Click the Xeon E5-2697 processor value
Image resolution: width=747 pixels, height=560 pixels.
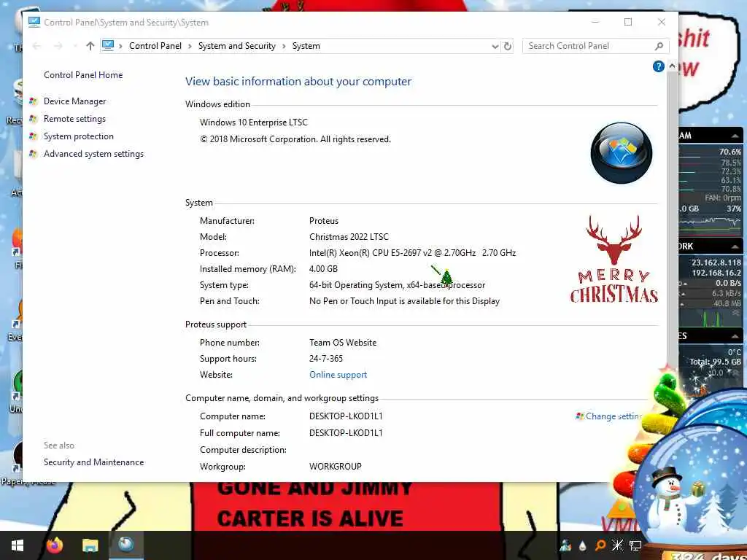click(413, 253)
